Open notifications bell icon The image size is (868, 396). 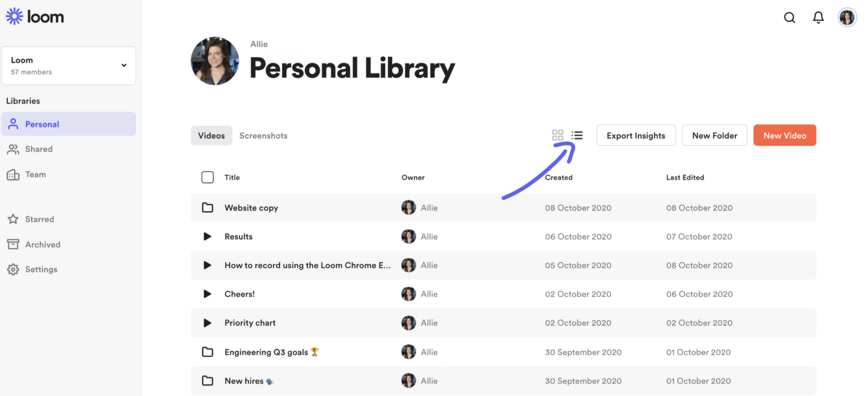pyautogui.click(x=818, y=18)
